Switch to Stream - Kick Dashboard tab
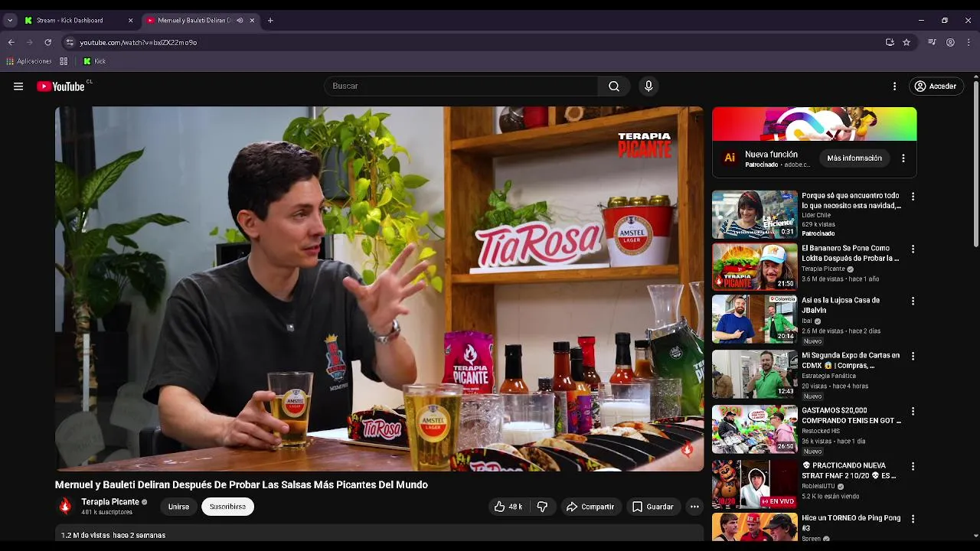The image size is (980, 551). tap(79, 21)
